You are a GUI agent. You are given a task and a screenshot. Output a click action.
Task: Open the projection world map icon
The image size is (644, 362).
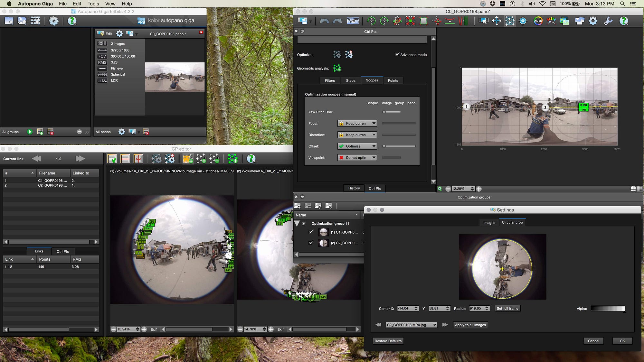click(x=353, y=21)
